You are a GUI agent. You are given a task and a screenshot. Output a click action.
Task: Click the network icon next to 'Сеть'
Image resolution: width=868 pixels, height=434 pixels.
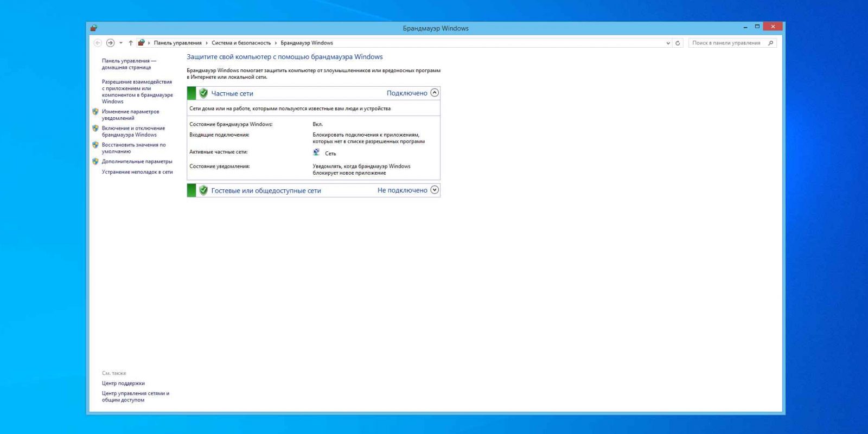click(316, 152)
